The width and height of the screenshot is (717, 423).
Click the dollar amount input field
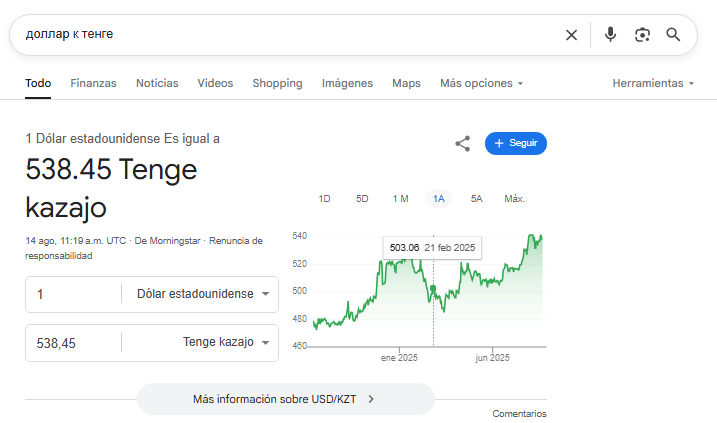click(x=73, y=294)
